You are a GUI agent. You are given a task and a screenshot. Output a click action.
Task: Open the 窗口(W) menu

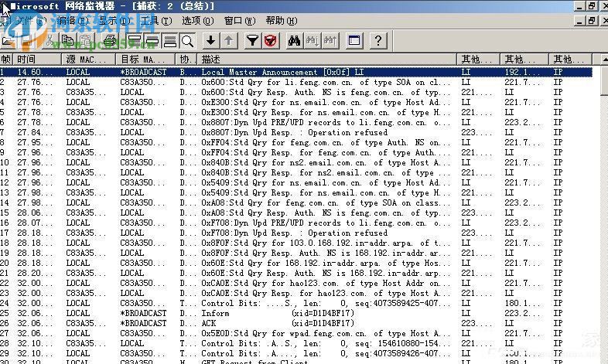[233, 21]
